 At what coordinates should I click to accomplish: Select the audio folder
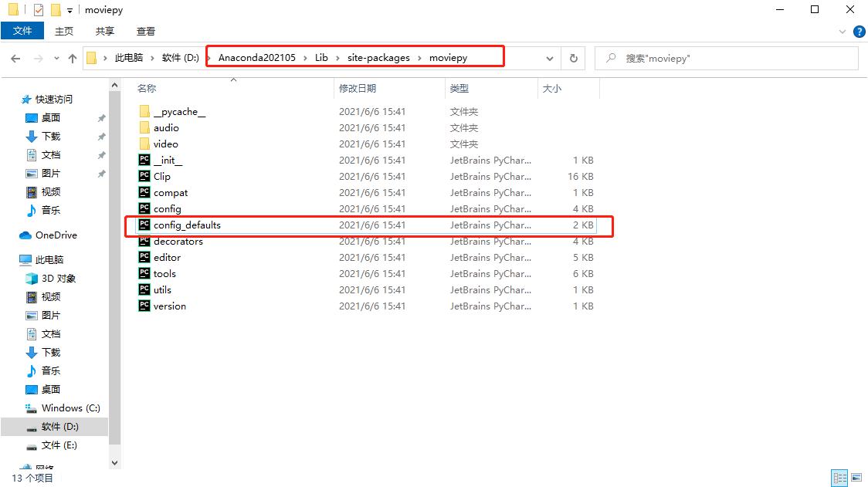tap(165, 127)
